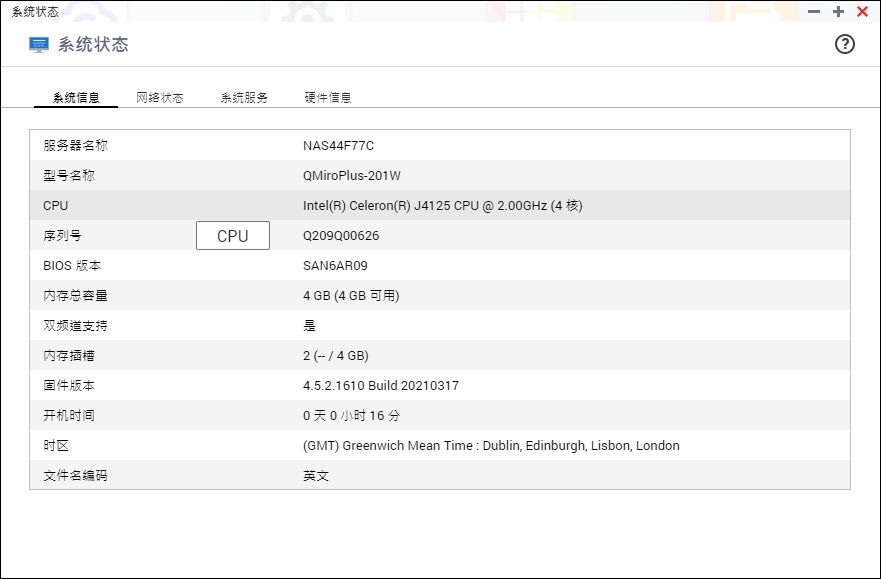Click the 序列号 label
The width and height of the screenshot is (881, 579).
click(62, 236)
